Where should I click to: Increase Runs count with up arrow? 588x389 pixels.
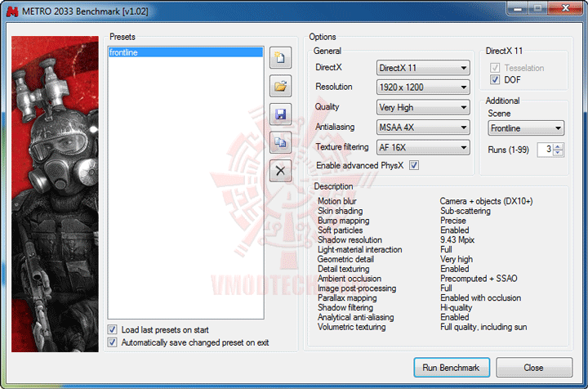(x=558, y=146)
